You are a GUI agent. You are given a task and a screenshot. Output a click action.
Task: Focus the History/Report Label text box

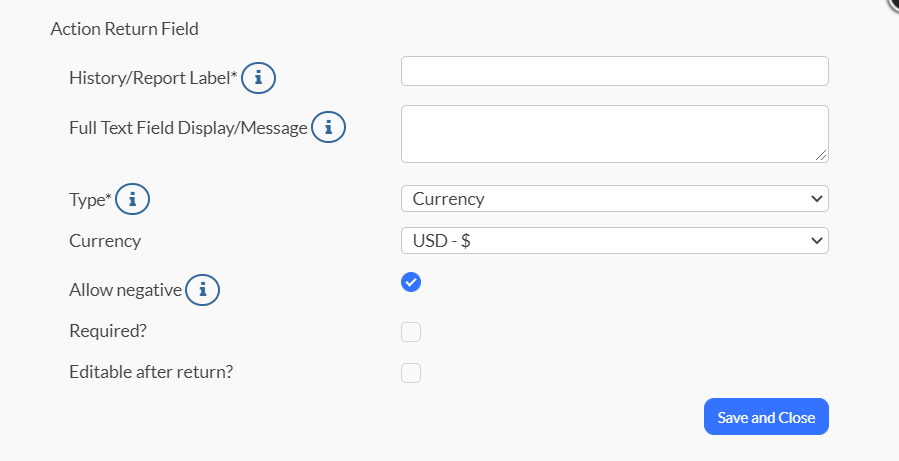(x=615, y=71)
